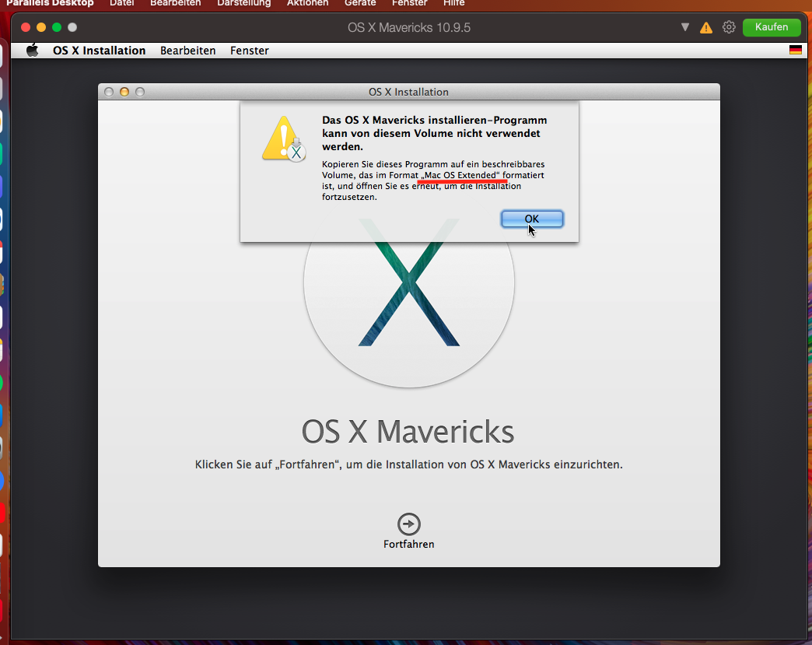Click the Fortfahren label

coord(408,544)
